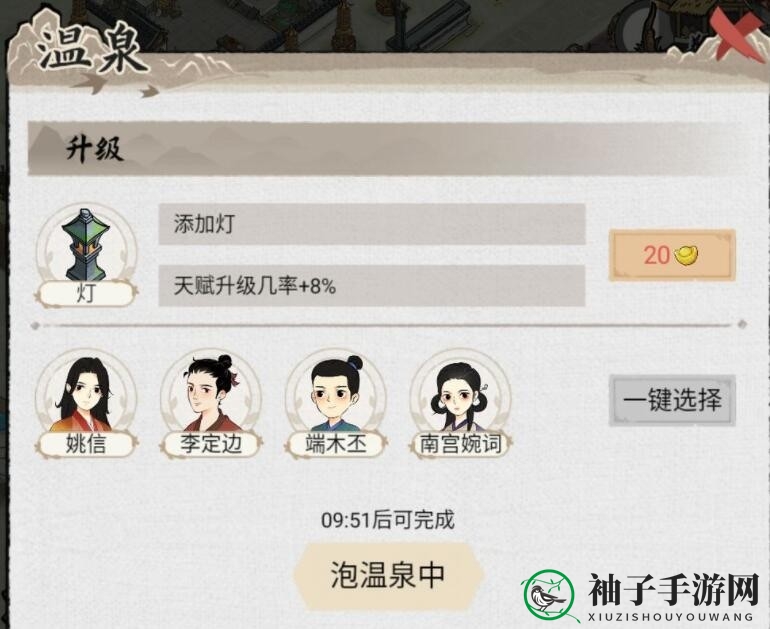
Task: Click the 天赋升级几率+8% bar
Action: tap(372, 285)
